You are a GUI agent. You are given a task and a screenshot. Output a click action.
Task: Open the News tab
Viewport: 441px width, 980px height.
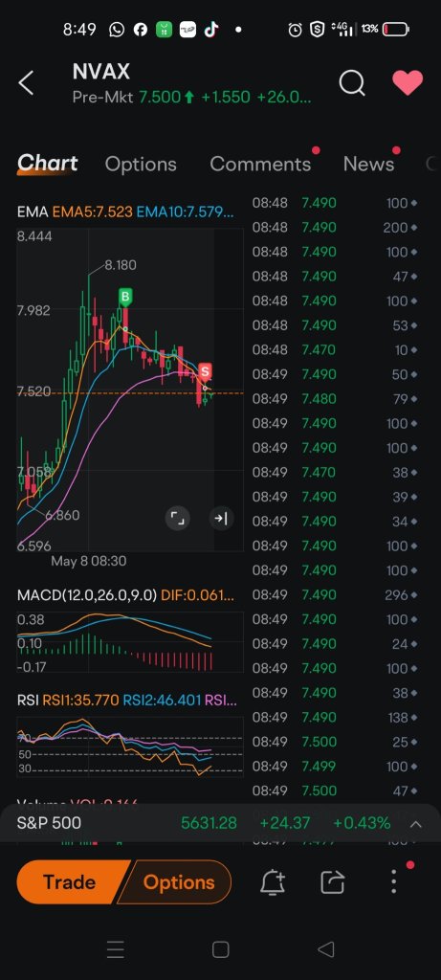(x=368, y=164)
